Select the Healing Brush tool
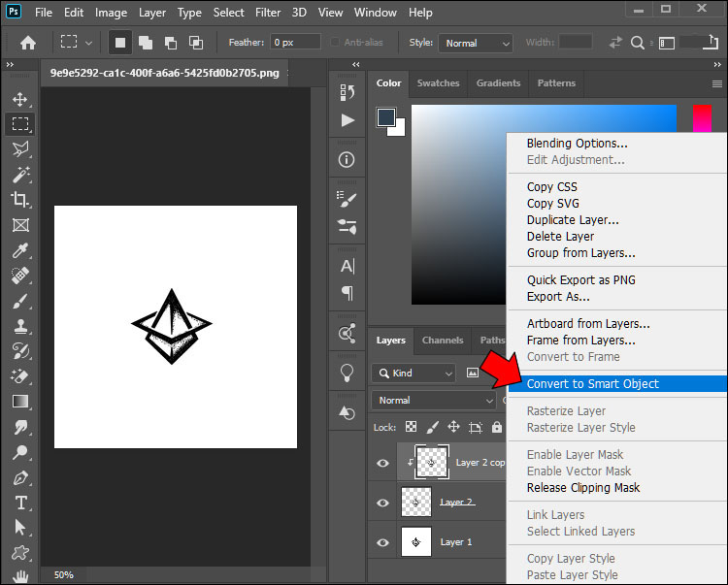728x585 pixels. [20, 276]
